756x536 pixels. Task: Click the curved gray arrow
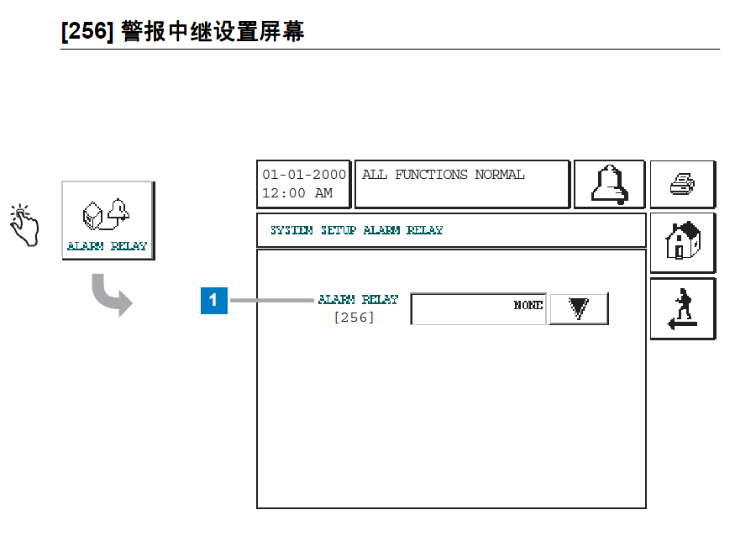[x=112, y=293]
